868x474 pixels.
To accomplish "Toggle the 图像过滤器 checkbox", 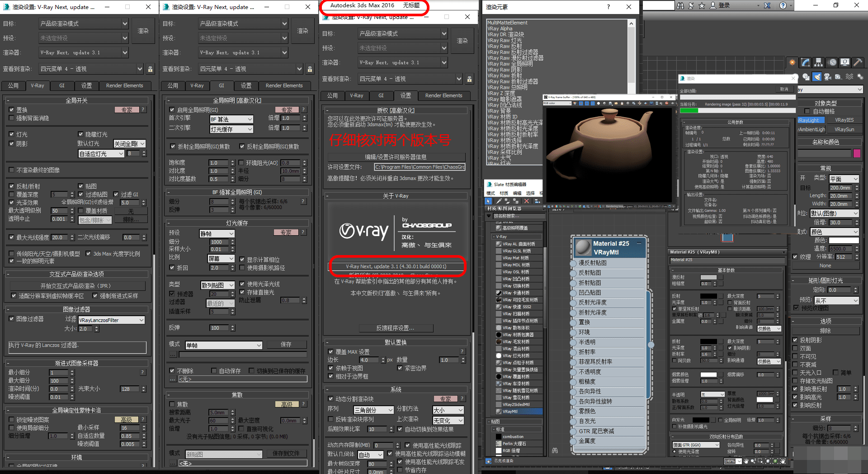I will (11, 319).
